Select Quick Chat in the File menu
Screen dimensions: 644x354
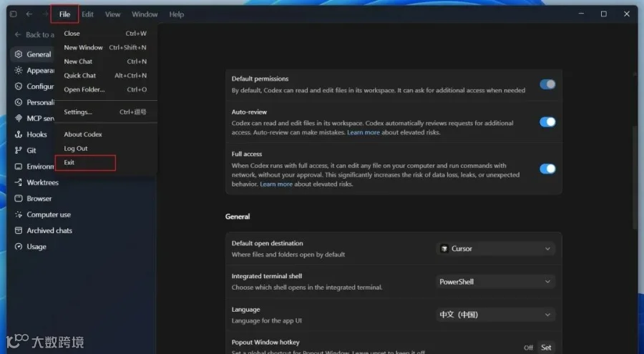(106, 75)
